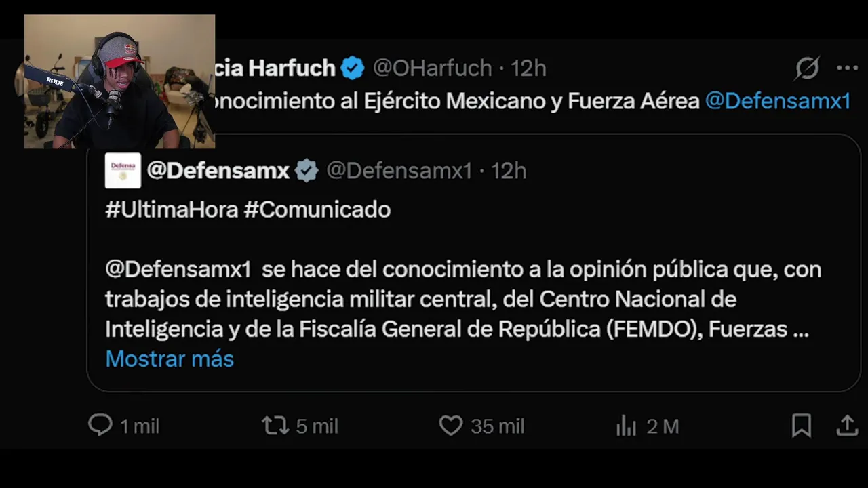The image size is (868, 488).
Task: Click the repost arrows icon
Action: pyautogui.click(x=275, y=426)
